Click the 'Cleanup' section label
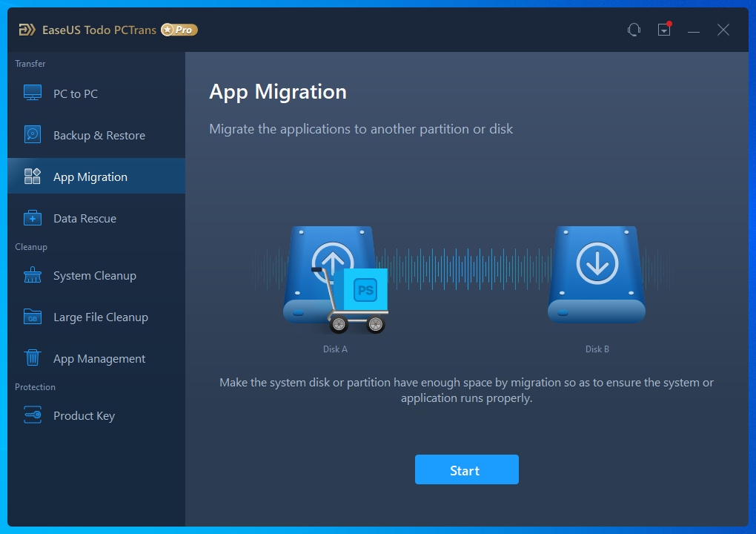 point(31,246)
